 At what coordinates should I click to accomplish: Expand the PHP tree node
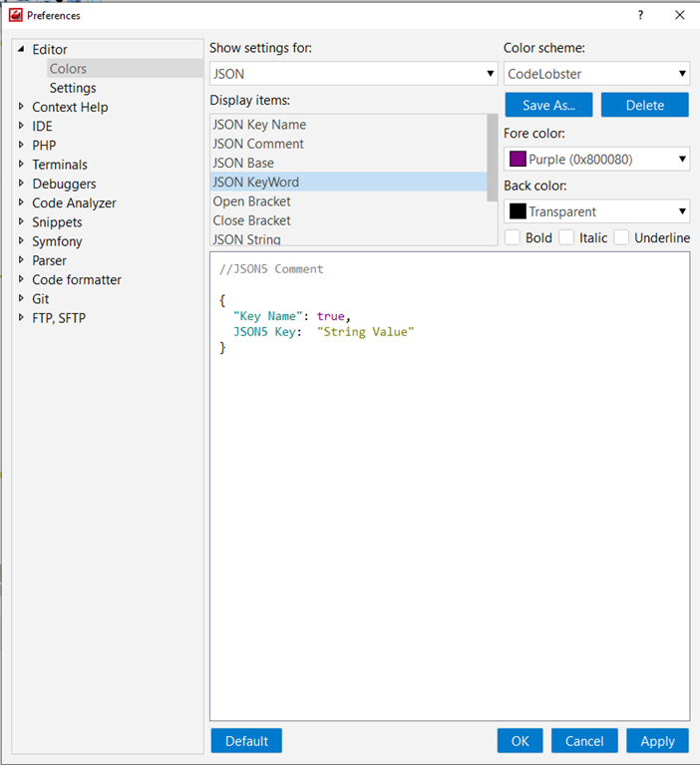click(x=21, y=145)
